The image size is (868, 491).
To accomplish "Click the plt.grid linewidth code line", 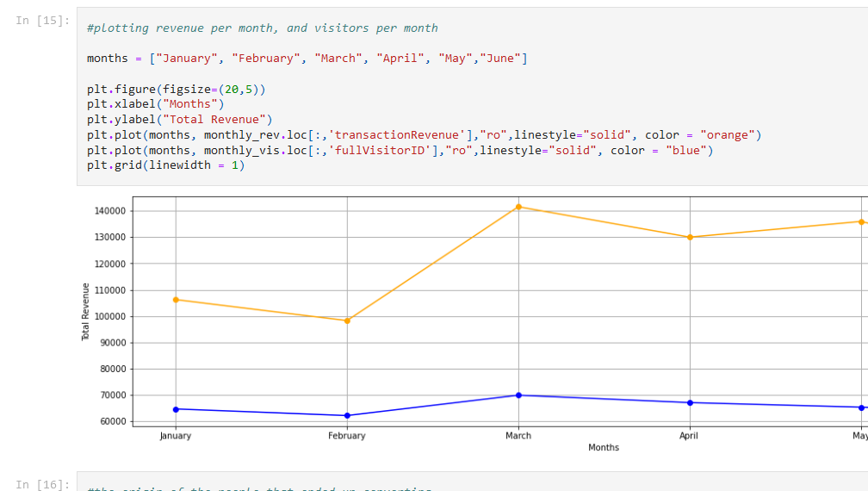I will pyautogui.click(x=165, y=165).
